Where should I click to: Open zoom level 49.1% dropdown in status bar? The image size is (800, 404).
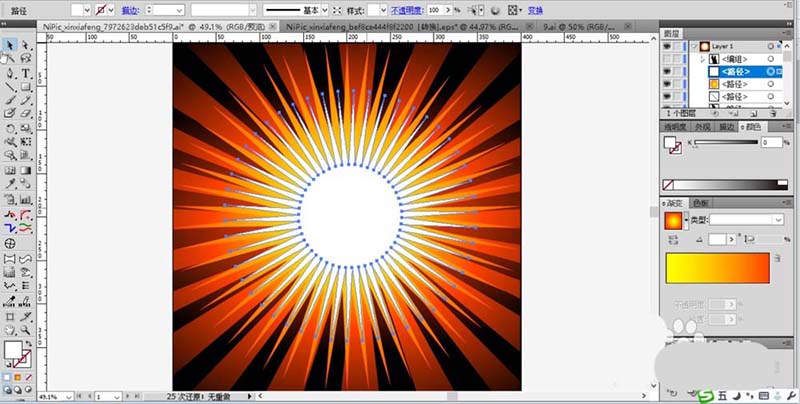pyautogui.click(x=69, y=396)
